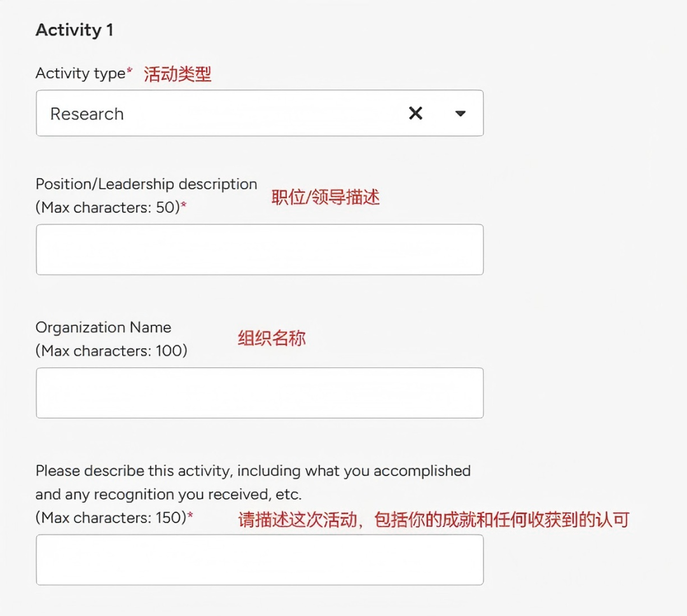
Task: Click the 职位/领导描述 red annotation
Action: 326,197
